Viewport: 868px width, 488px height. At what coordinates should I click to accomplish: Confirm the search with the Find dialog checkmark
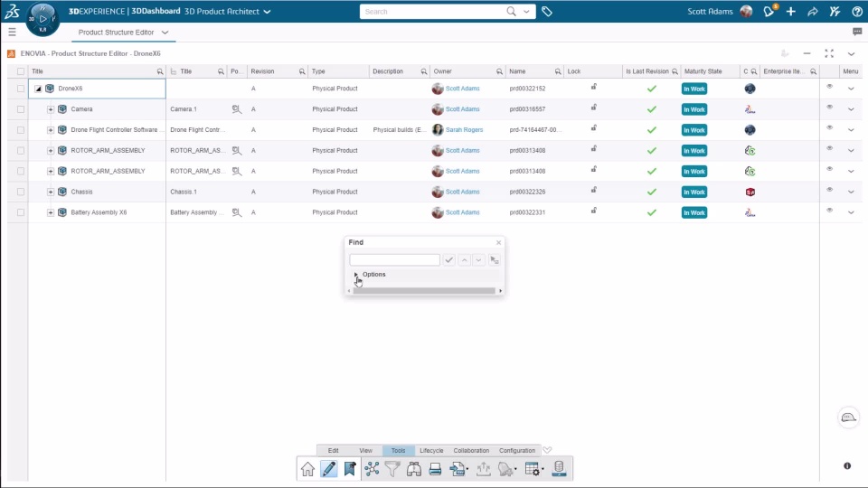tap(449, 260)
